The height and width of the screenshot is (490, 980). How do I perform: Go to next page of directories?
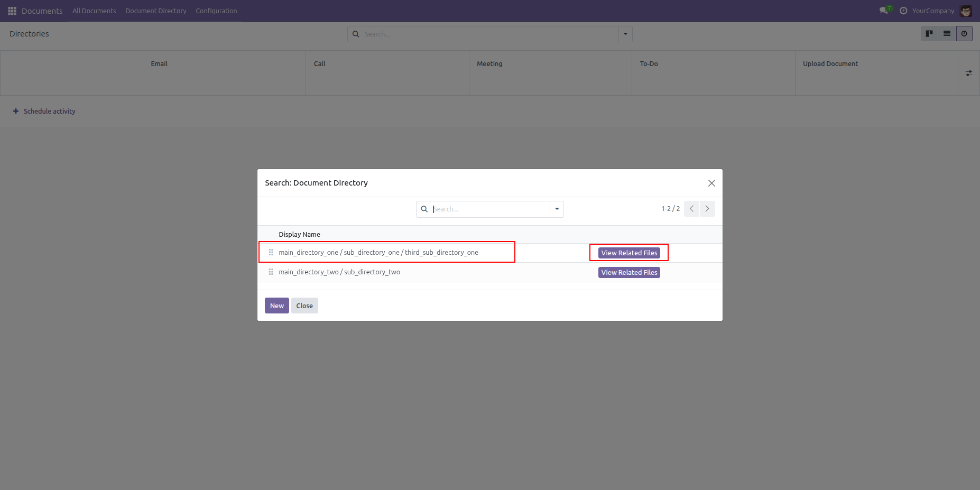click(707, 209)
